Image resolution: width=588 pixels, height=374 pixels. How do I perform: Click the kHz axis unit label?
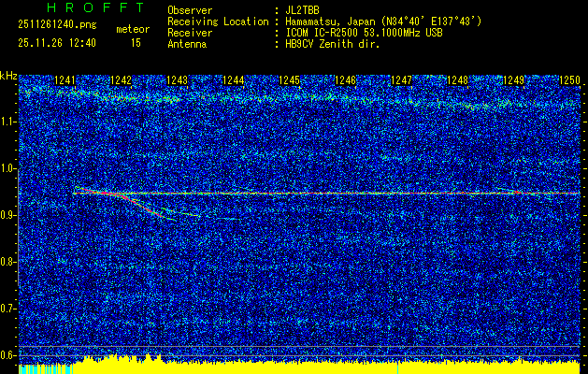pos(8,75)
